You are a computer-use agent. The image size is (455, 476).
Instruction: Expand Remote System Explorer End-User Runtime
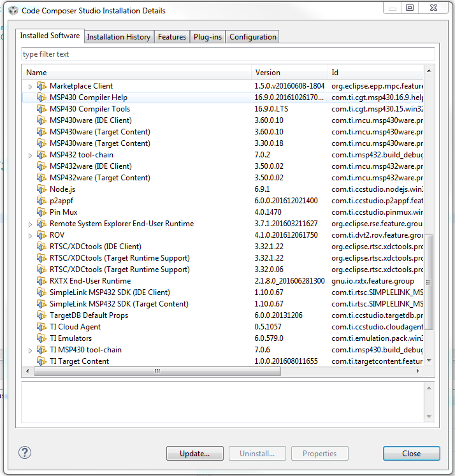[30, 224]
